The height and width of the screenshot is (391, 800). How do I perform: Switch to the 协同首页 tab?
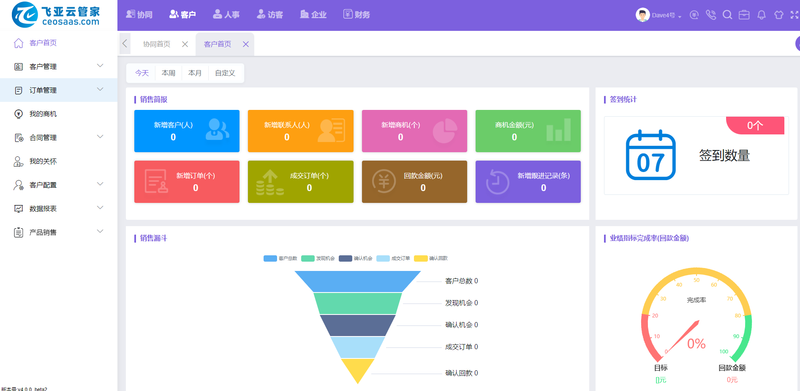click(x=157, y=44)
